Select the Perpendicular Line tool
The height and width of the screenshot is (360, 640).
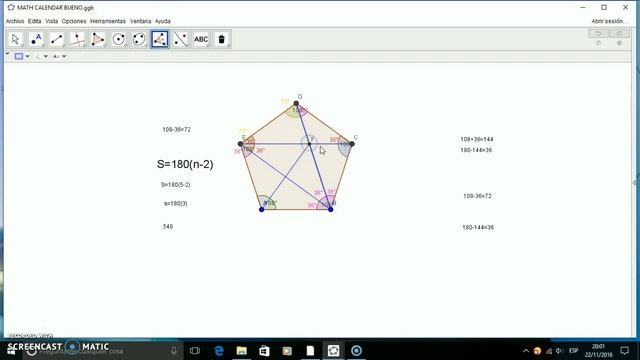click(77, 39)
